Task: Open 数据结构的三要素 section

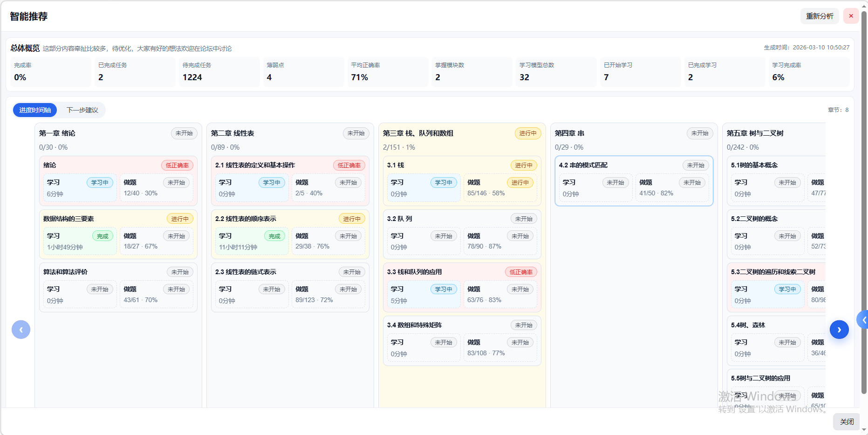Action: pos(118,234)
